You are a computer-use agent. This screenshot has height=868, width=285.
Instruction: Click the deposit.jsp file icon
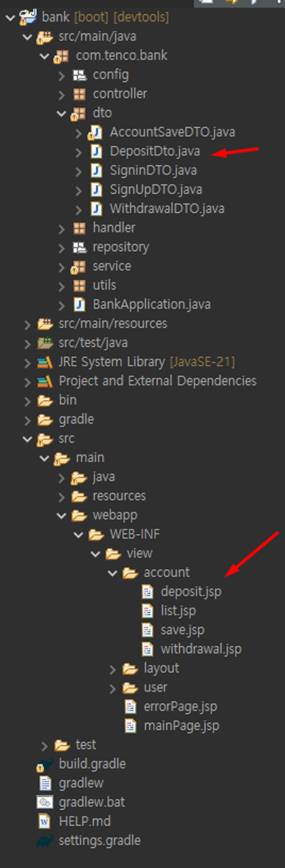[x=147, y=592]
